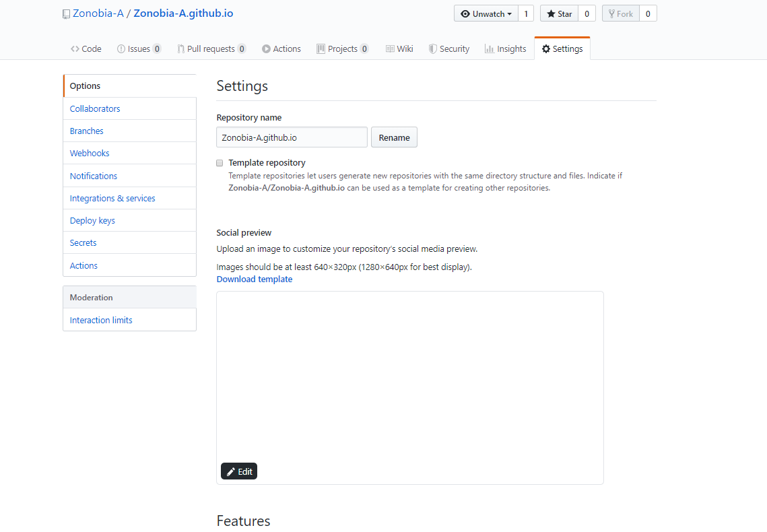Enable the Template repository checkbox
This screenshot has height=532, width=767.
click(x=220, y=163)
